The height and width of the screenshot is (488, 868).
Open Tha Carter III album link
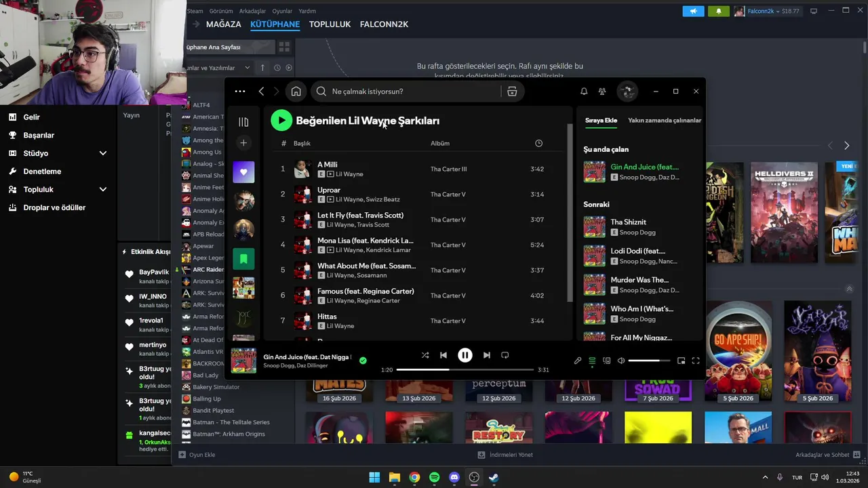coord(448,169)
